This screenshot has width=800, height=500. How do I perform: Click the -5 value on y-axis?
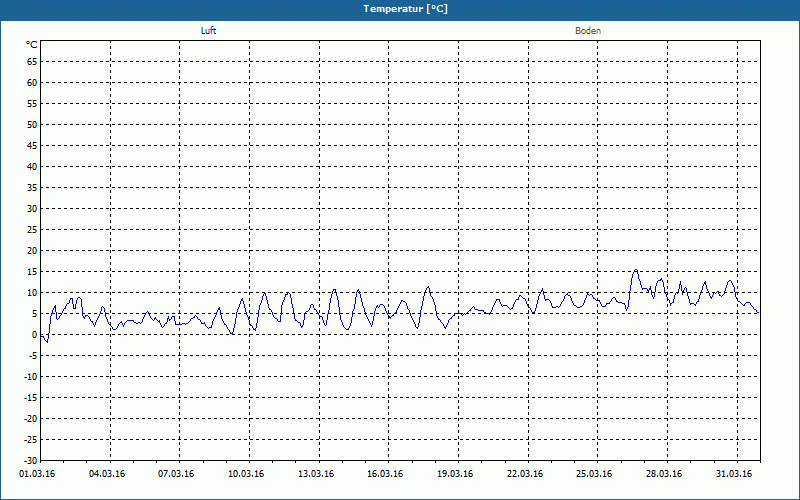pos(33,356)
